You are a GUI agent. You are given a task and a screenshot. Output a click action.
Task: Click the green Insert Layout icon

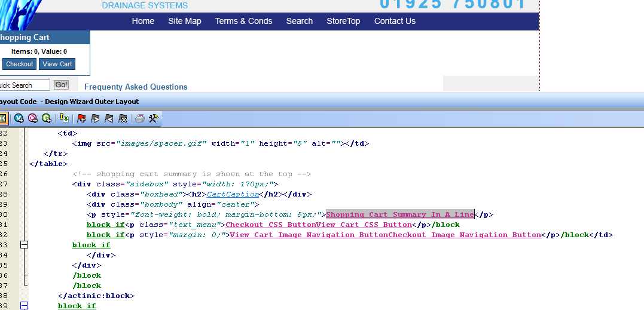46,118
